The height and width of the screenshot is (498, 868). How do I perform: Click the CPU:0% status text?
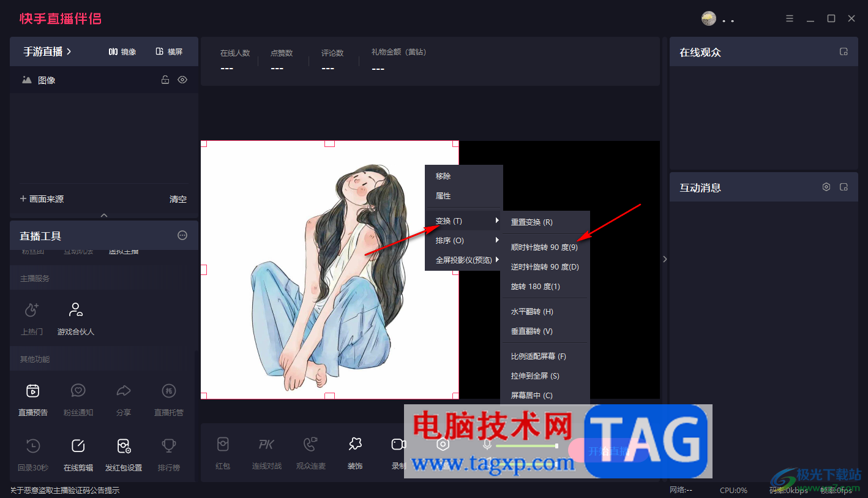point(733,490)
